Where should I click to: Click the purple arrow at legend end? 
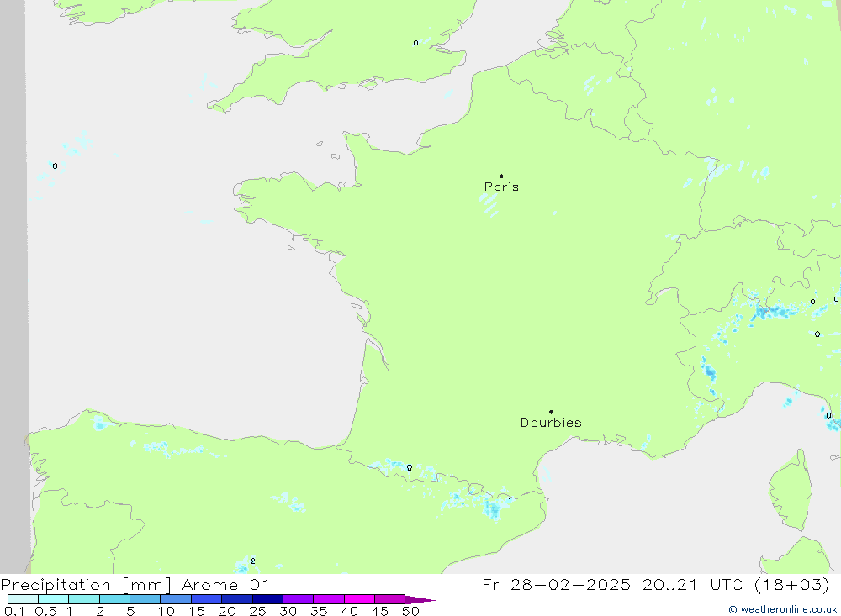(x=420, y=599)
